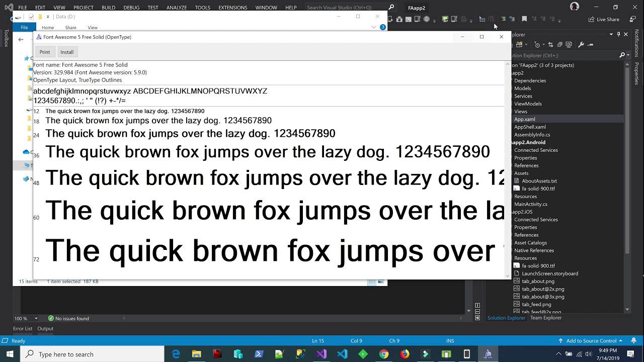Open the FILE menu in Visual Studio

[23, 8]
